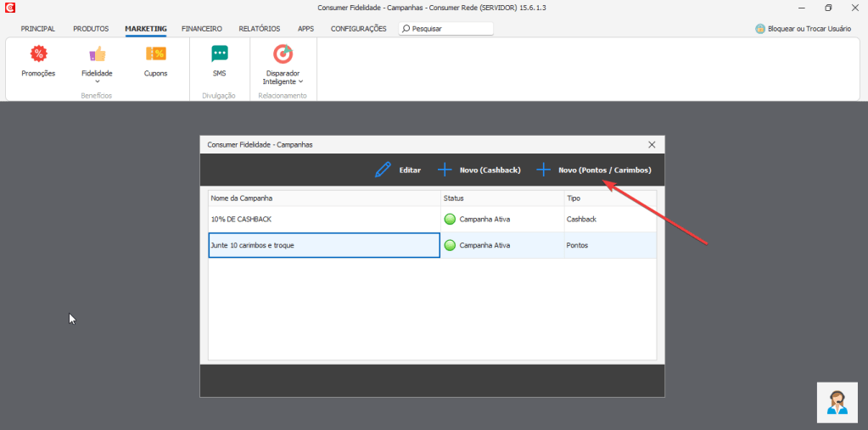The width and height of the screenshot is (868, 430).
Task: Click the lock icon beside Bloquear ou Trocar Usuário
Action: click(760, 29)
